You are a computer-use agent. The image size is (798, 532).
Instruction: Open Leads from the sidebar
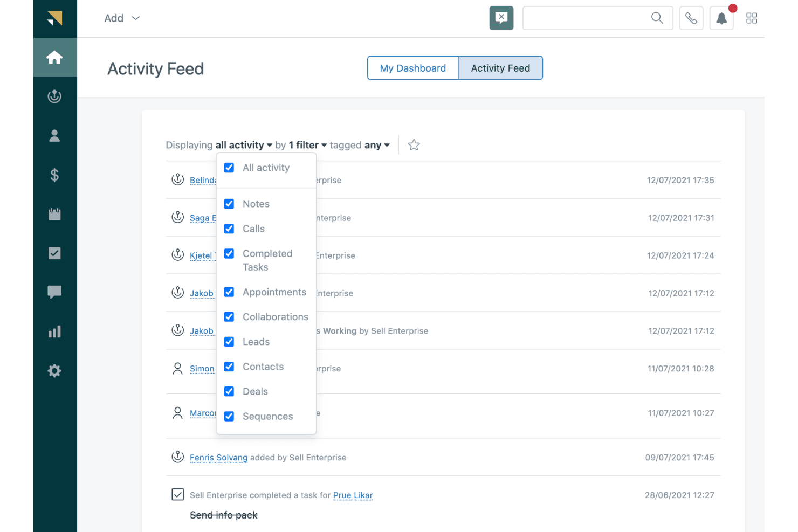tap(54, 96)
